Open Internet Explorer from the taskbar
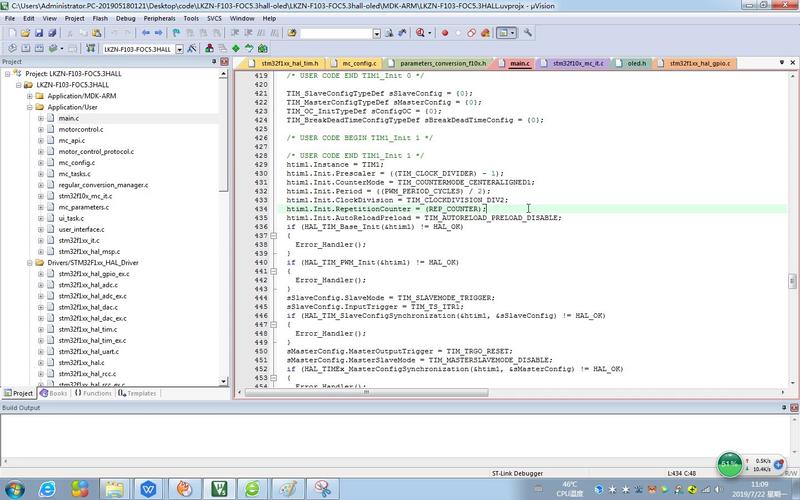The width and height of the screenshot is (800, 500). pyautogui.click(x=47, y=489)
